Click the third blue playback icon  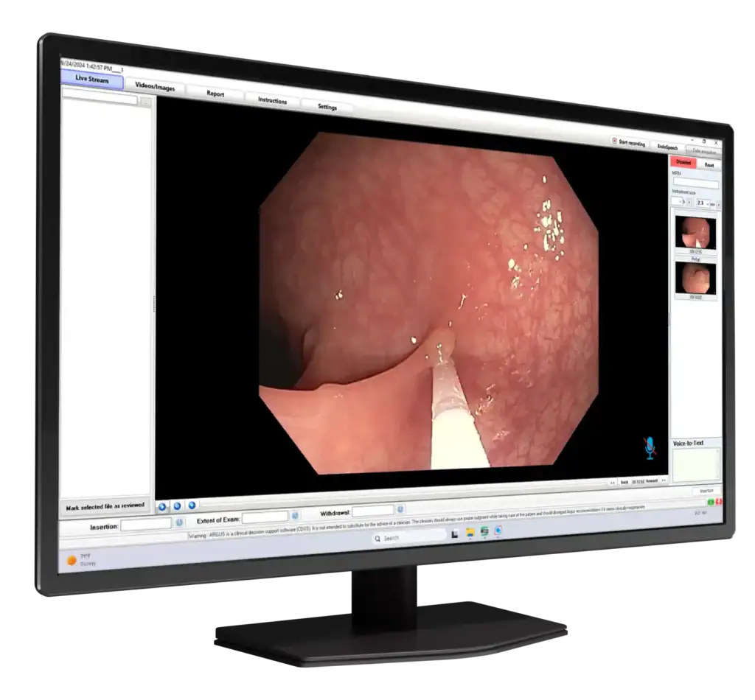(x=192, y=505)
